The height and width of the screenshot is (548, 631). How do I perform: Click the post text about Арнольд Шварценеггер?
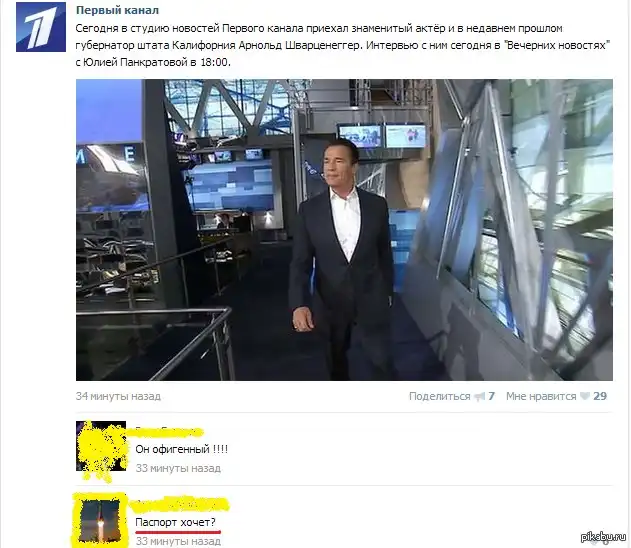pos(343,45)
